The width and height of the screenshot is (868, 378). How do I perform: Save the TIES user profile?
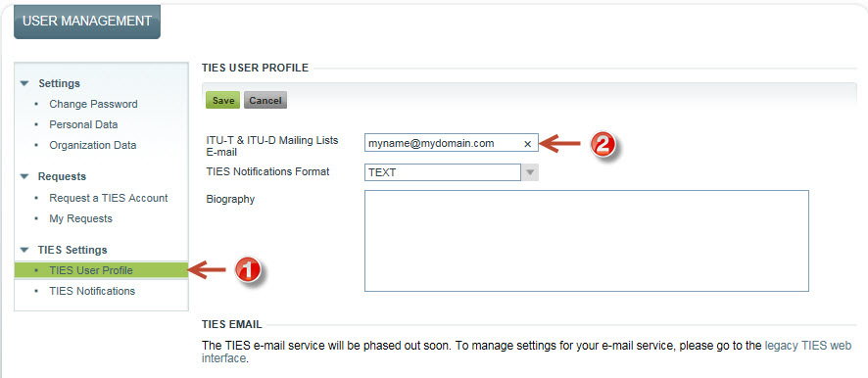click(x=222, y=100)
